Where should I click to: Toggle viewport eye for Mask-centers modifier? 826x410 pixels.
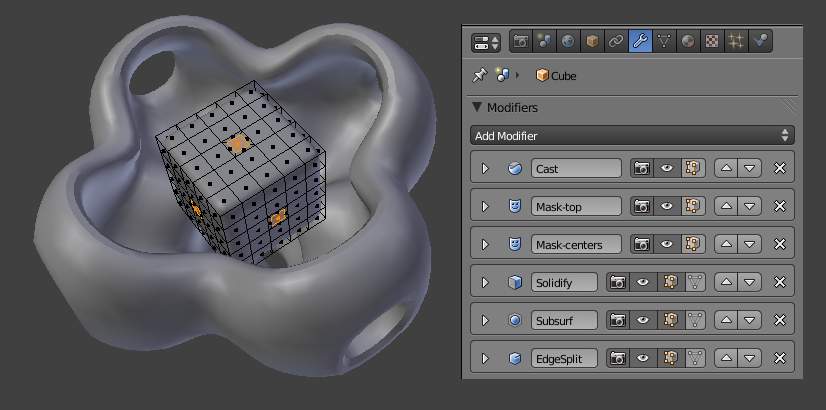667,245
